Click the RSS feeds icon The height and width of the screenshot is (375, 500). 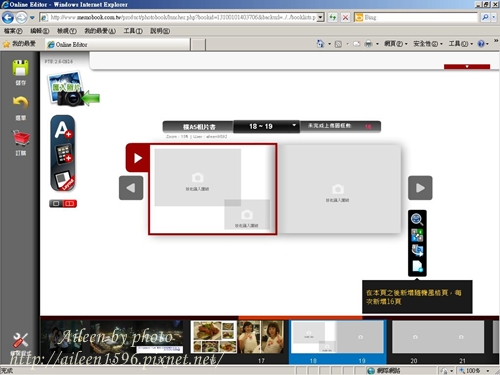pos(338,44)
